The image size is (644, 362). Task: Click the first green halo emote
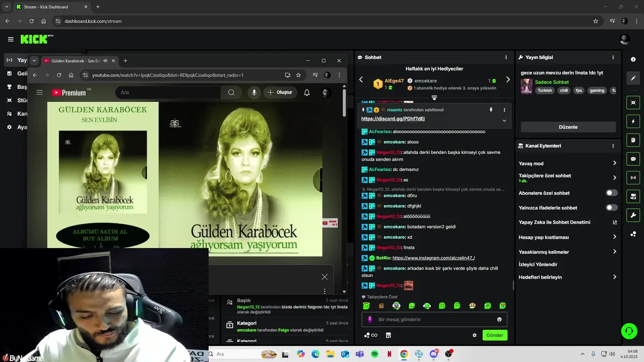pos(366,306)
